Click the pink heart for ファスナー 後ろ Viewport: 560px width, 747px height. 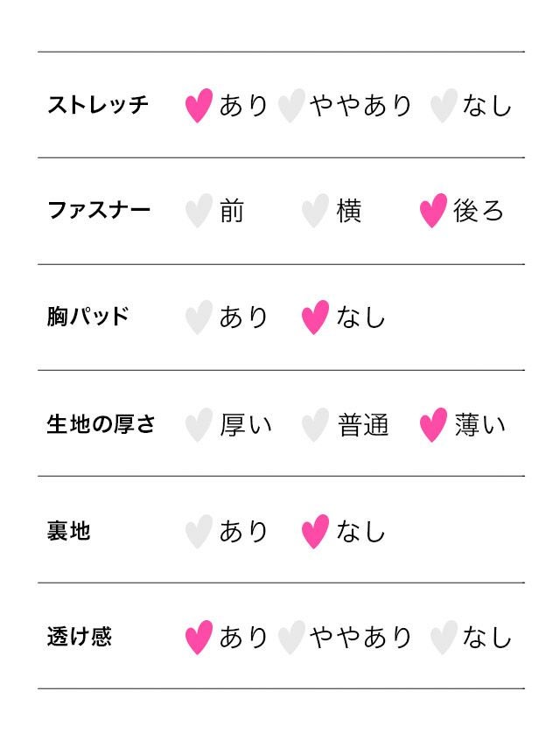point(433,212)
